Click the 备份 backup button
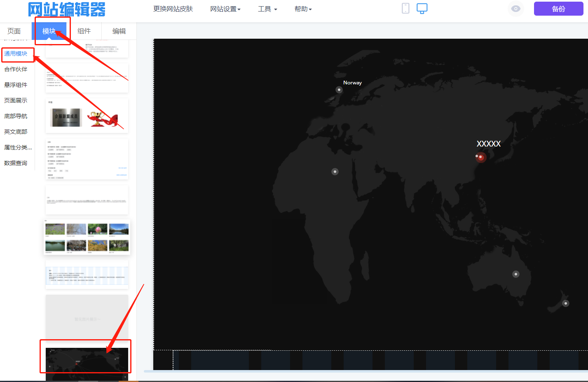 pos(558,9)
